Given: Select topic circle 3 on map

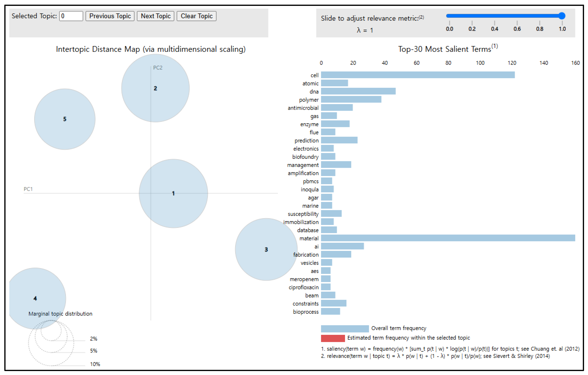Looking at the screenshot, I should click(x=266, y=249).
